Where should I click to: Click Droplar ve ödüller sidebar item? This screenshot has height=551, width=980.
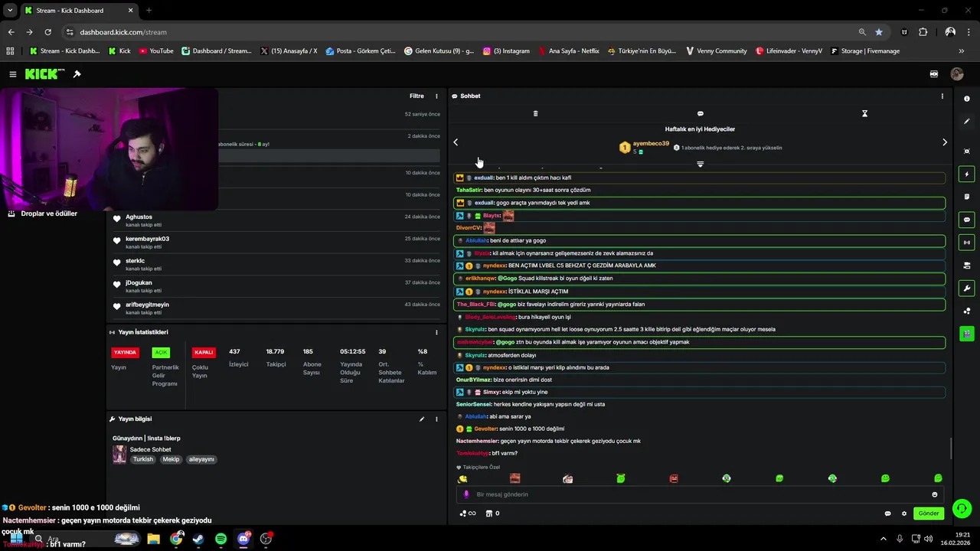(x=43, y=214)
